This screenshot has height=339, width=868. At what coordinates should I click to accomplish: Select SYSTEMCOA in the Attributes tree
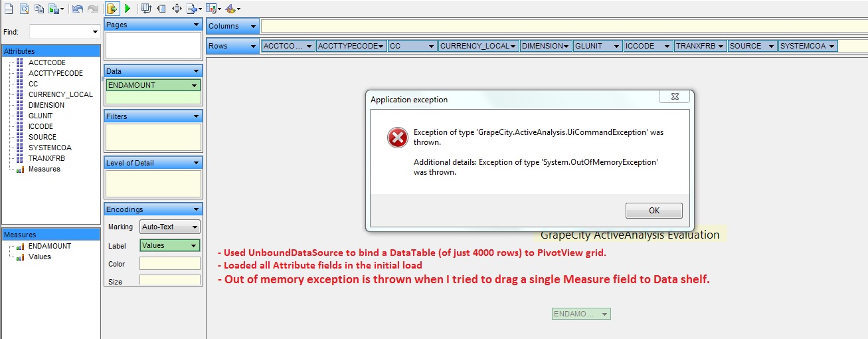50,148
